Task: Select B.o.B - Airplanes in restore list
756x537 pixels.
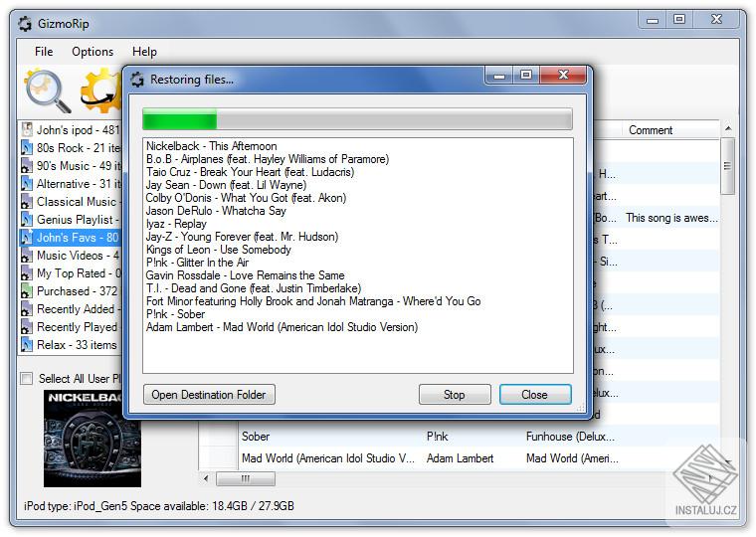Action: click(268, 159)
